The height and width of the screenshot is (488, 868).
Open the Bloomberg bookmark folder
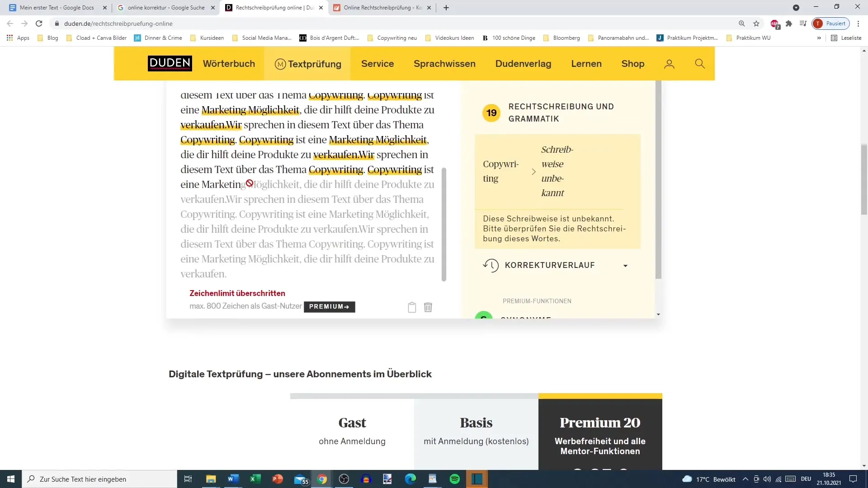[561, 38]
